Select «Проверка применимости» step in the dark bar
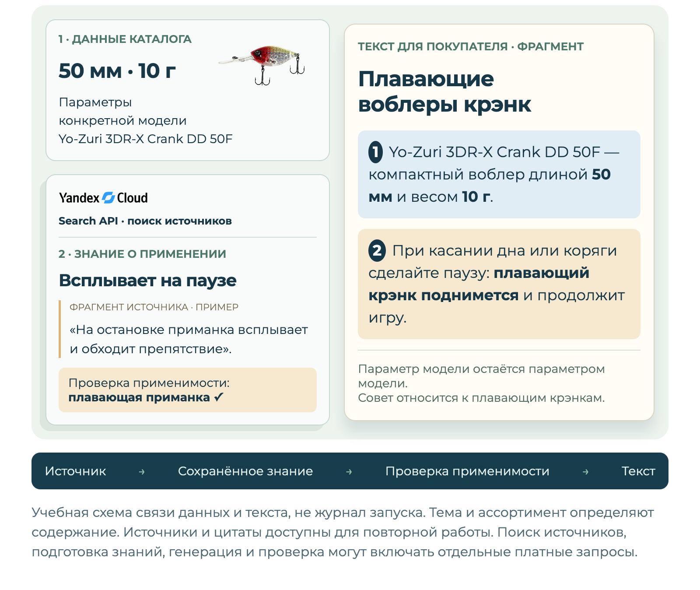 [467, 471]
